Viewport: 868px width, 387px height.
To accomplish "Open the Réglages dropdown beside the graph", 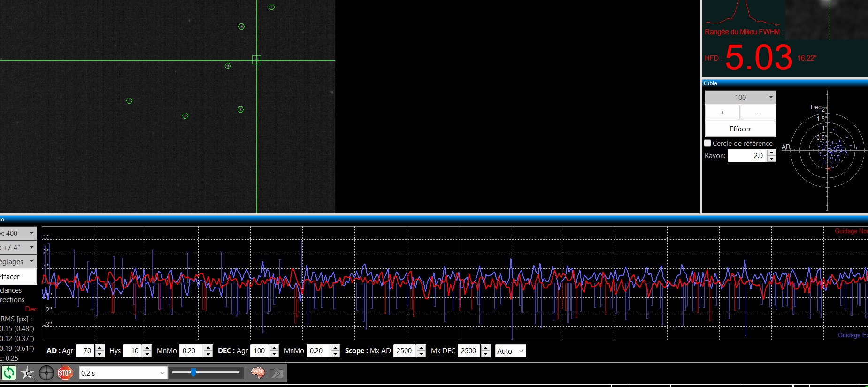I will pyautogui.click(x=18, y=261).
